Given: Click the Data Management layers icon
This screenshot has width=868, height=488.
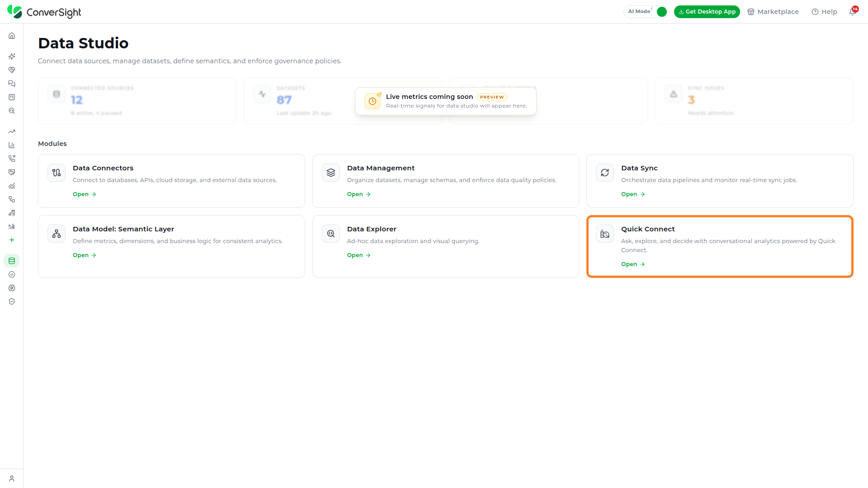Looking at the screenshot, I should (x=331, y=173).
